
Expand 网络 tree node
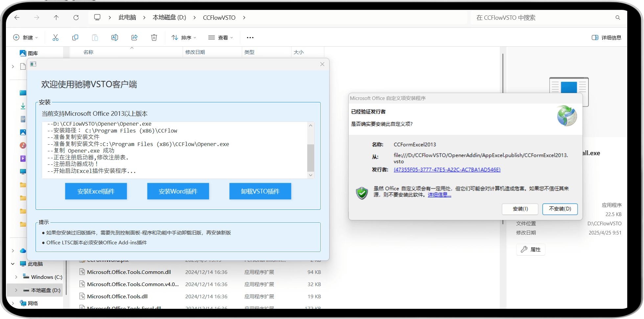point(13,303)
